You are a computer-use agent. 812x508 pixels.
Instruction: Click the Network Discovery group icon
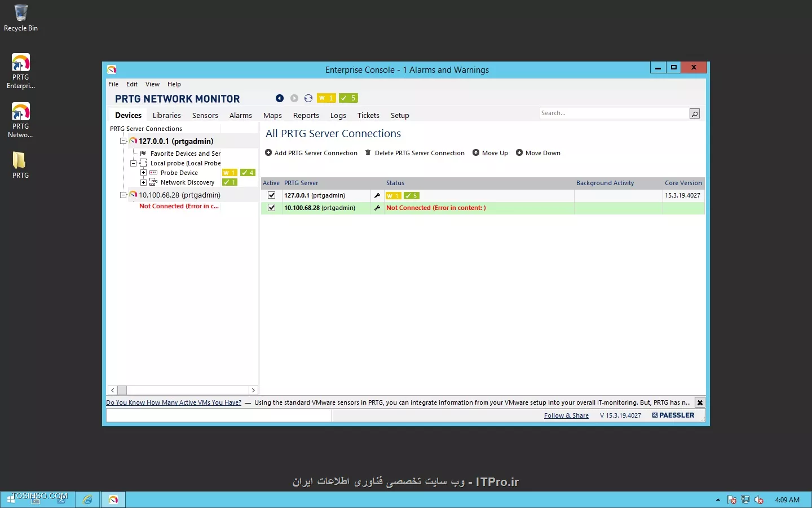point(153,182)
